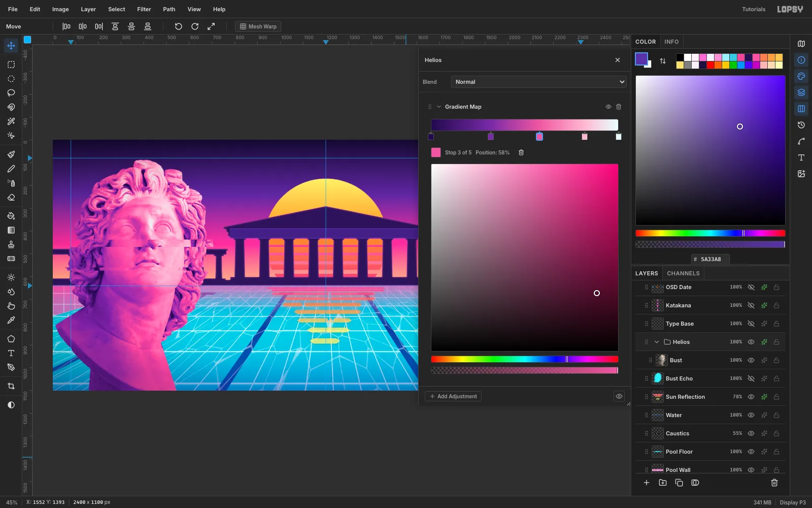Hide the Bust layer
Image resolution: width=812 pixels, height=508 pixels.
click(751, 360)
